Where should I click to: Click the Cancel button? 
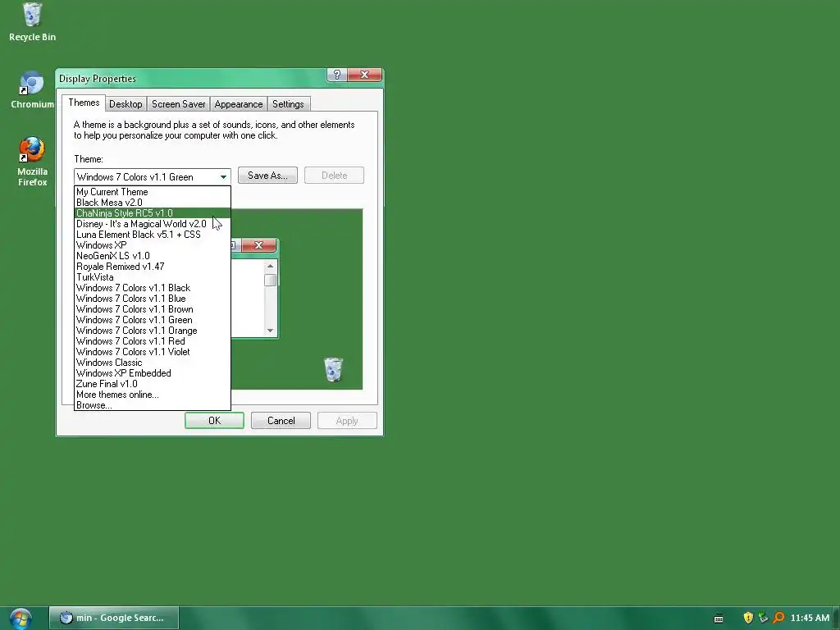[281, 421]
